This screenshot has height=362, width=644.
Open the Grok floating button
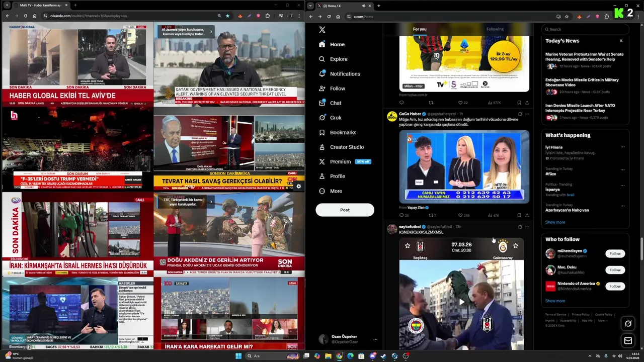coord(628,324)
